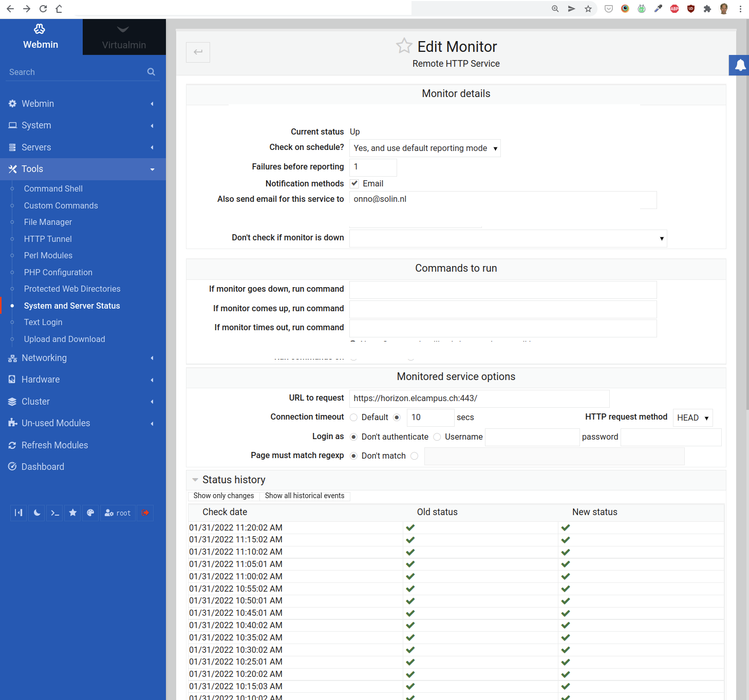749x700 pixels.
Task: Open the Check on schedule dropdown
Action: pos(425,148)
